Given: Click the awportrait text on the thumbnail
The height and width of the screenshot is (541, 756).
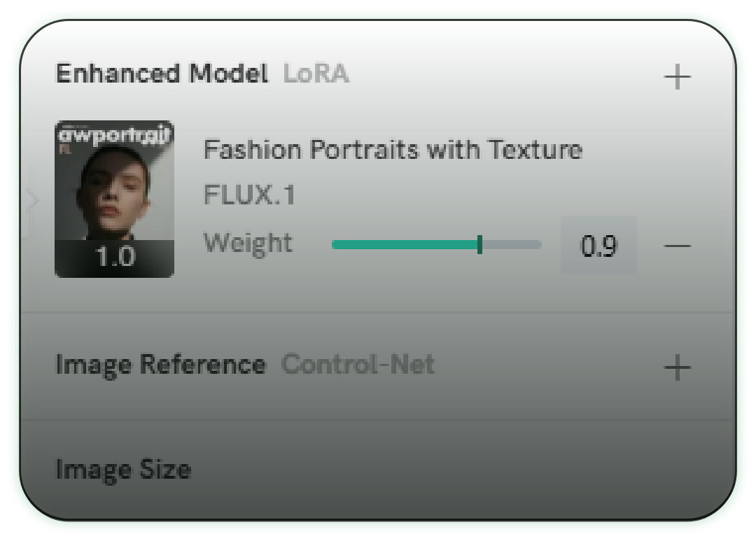Looking at the screenshot, I should click(114, 135).
